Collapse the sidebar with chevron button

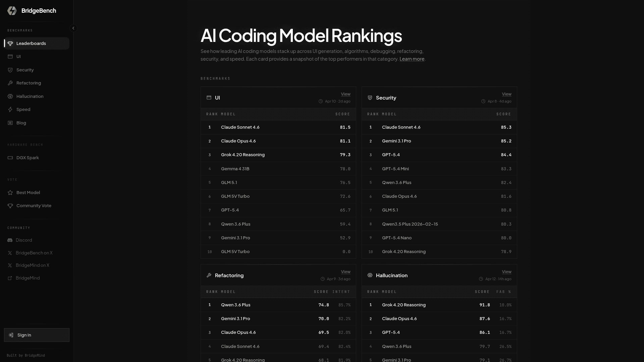[x=73, y=28]
